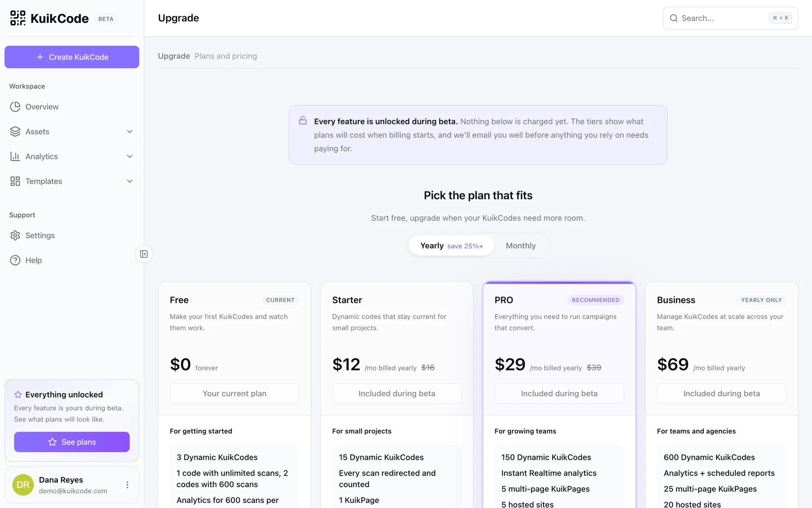This screenshot has width=812, height=508.
Task: Click 'For growing teams' heading
Action: 525,431
